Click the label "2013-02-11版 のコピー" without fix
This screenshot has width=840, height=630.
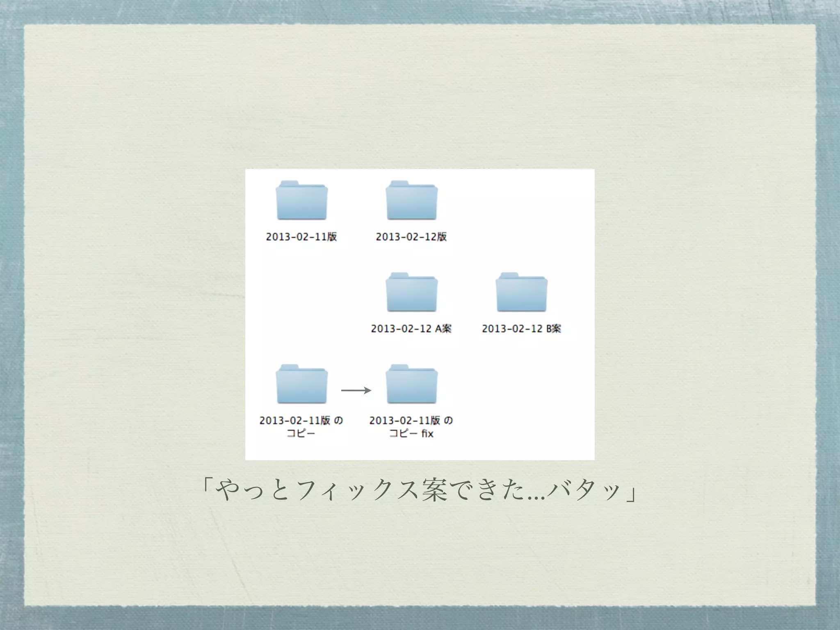pyautogui.click(x=301, y=427)
